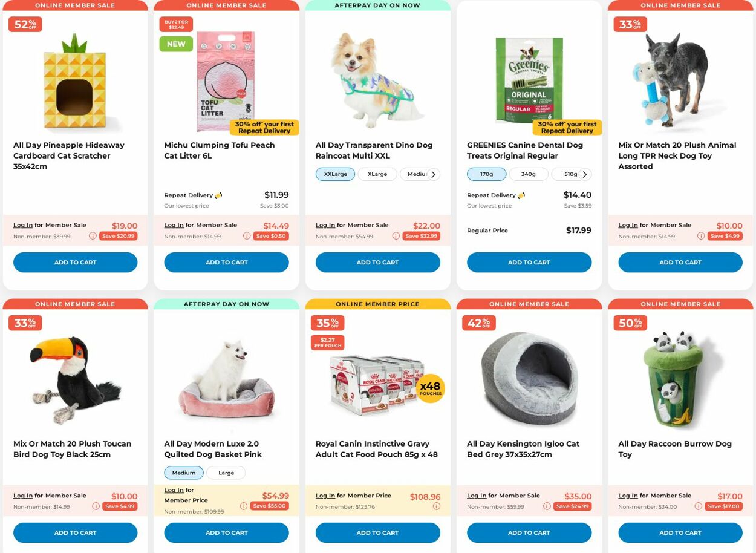This screenshot has height=553, width=756.
Task: Click the ONLINE MEMBER PRICE banner on Royal Canin
Action: pyautogui.click(x=377, y=304)
